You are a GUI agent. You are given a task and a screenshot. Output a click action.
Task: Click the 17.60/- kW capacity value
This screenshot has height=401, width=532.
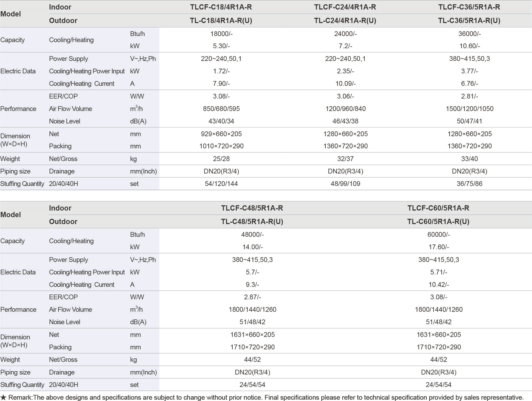tap(438, 247)
